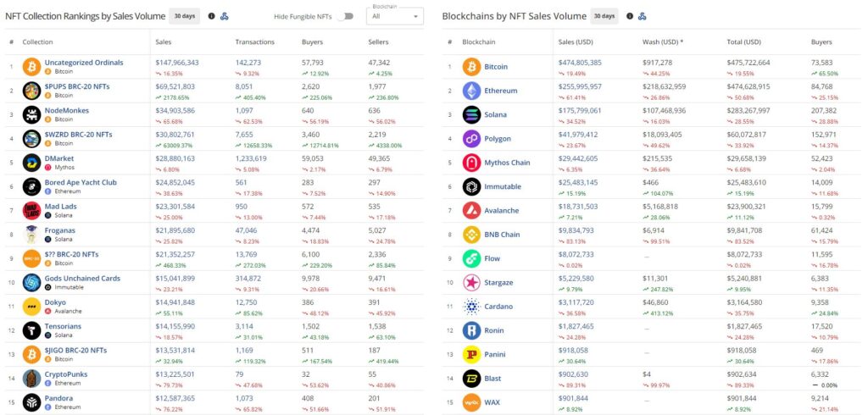
Task: Click the 30 days button in NFT Collection Rankings
Action: click(184, 16)
